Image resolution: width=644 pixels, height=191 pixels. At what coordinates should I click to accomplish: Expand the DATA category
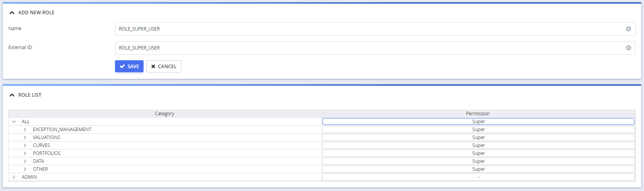pos(25,161)
